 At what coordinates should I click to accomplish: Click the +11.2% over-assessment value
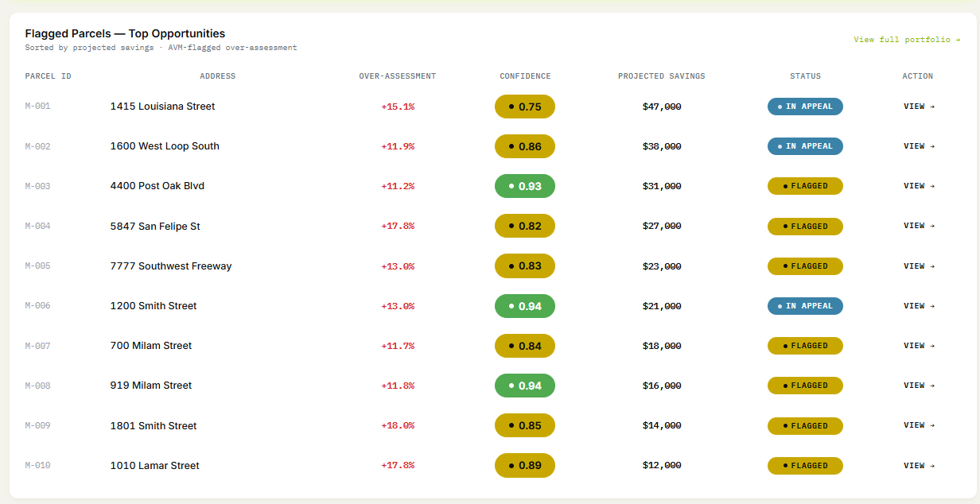click(x=398, y=186)
